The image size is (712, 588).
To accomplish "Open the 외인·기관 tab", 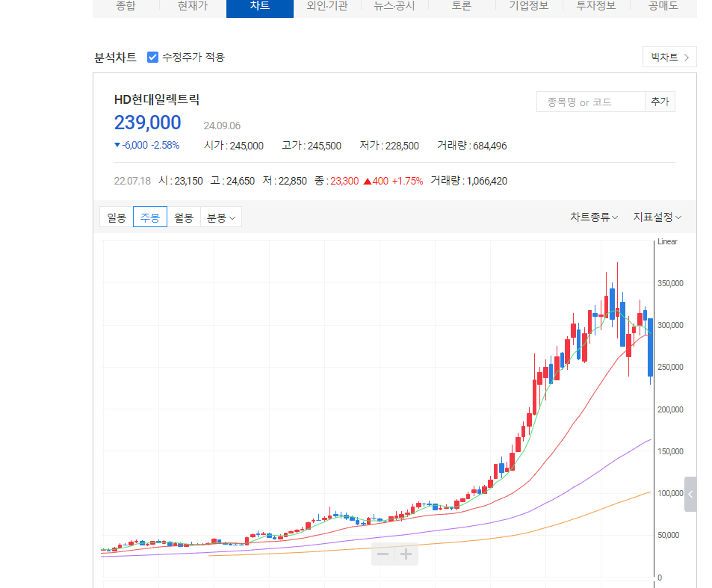I will coord(326,6).
